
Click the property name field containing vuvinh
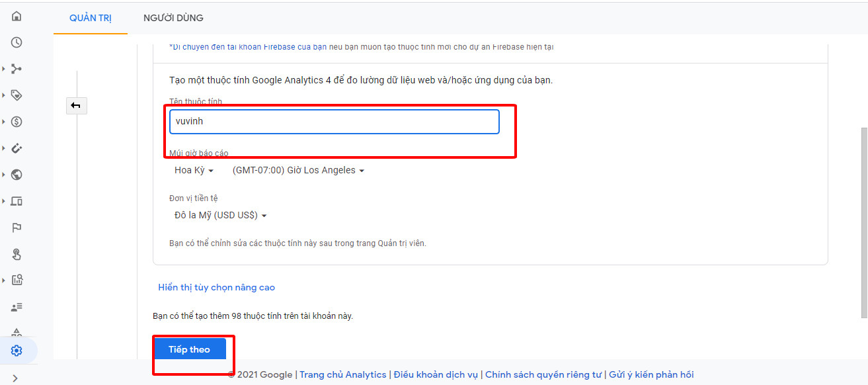click(x=334, y=122)
